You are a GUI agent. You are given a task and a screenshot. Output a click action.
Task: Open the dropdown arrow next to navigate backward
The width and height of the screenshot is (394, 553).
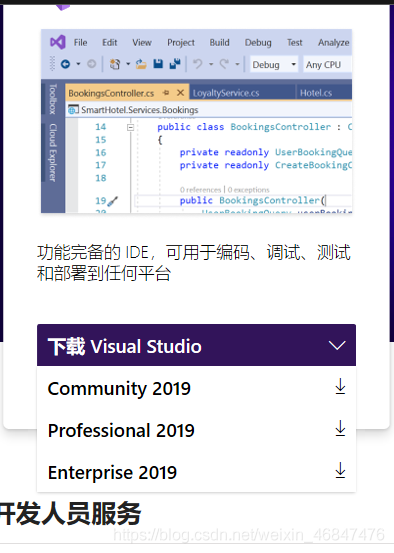click(x=78, y=64)
